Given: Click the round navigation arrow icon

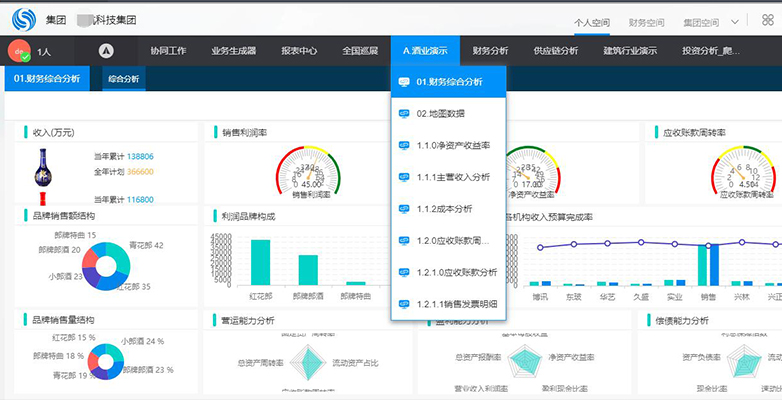Looking at the screenshot, I should pos(106,50).
